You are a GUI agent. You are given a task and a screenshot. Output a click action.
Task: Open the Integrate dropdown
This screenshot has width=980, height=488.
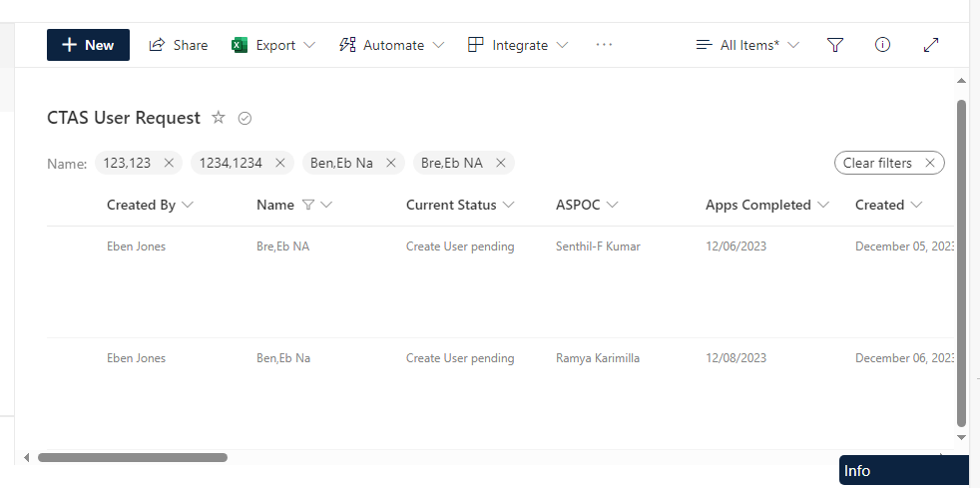tap(518, 45)
